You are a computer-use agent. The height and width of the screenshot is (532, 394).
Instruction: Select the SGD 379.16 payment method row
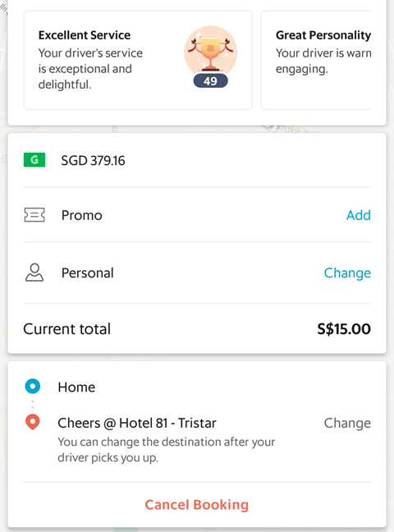click(x=197, y=160)
